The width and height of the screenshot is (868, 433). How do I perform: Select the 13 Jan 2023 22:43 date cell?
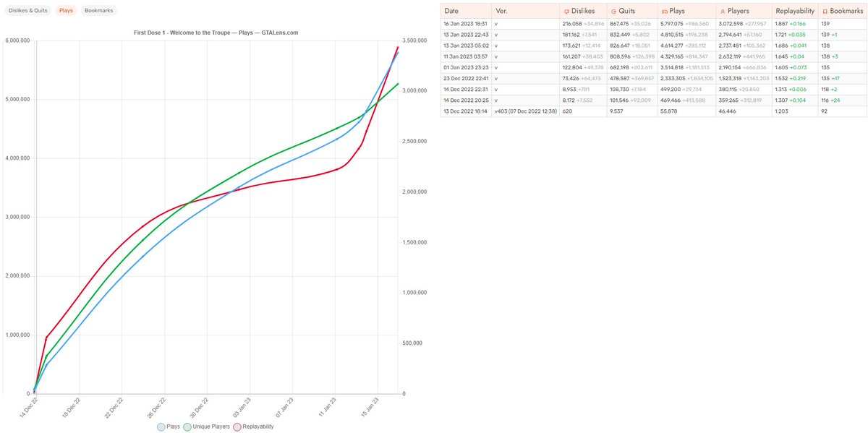point(466,34)
